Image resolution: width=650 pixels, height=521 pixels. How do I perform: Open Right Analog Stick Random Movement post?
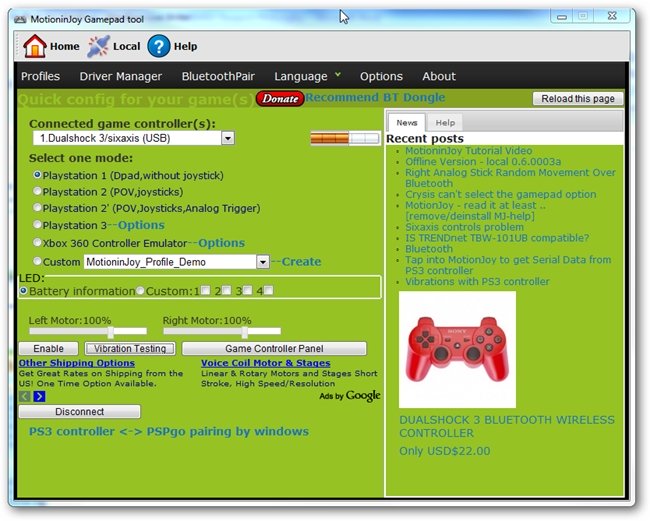(510, 177)
